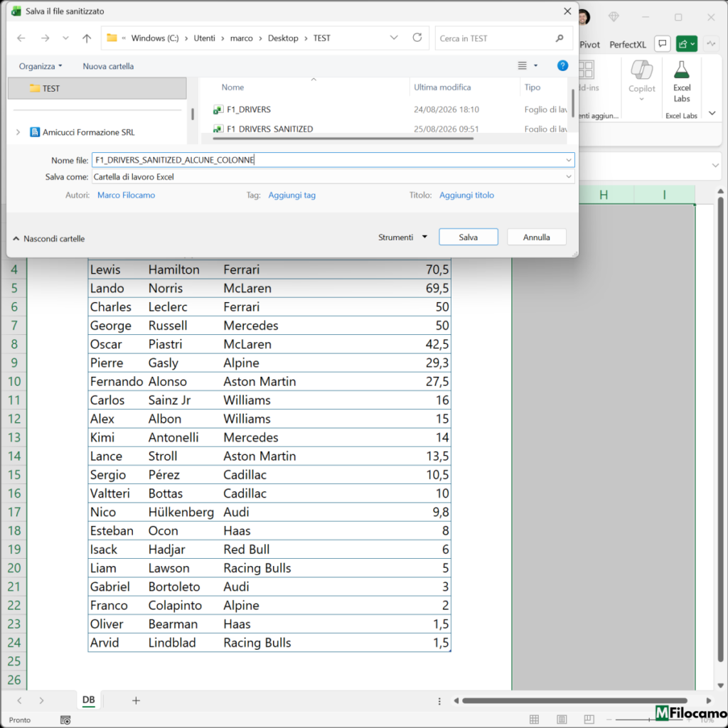728x728 pixels.
Task: Click Desktop in the address path
Action: pos(283,38)
